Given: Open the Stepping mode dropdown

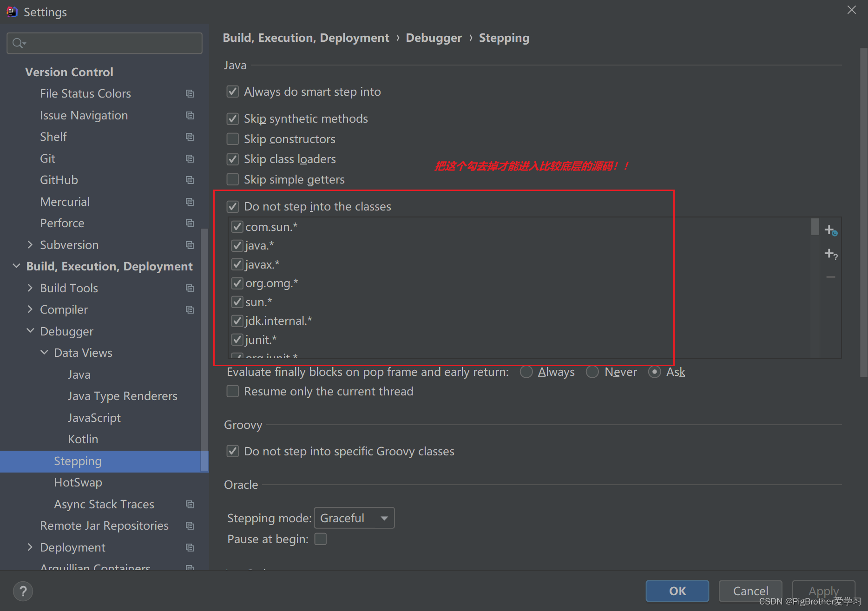Looking at the screenshot, I should coord(354,518).
